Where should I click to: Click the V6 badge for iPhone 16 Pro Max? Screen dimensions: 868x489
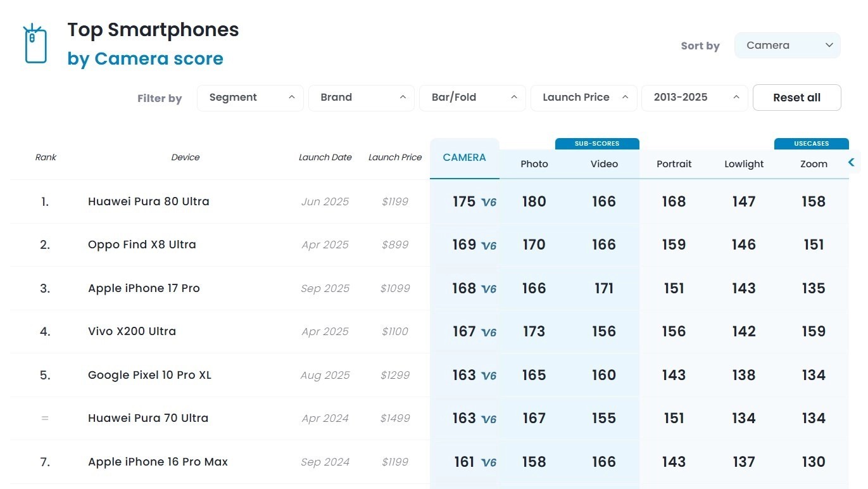489,462
